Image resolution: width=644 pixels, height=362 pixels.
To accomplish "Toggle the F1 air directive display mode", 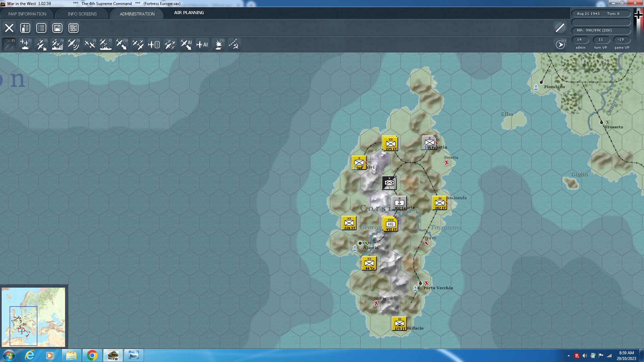I will pos(9,44).
